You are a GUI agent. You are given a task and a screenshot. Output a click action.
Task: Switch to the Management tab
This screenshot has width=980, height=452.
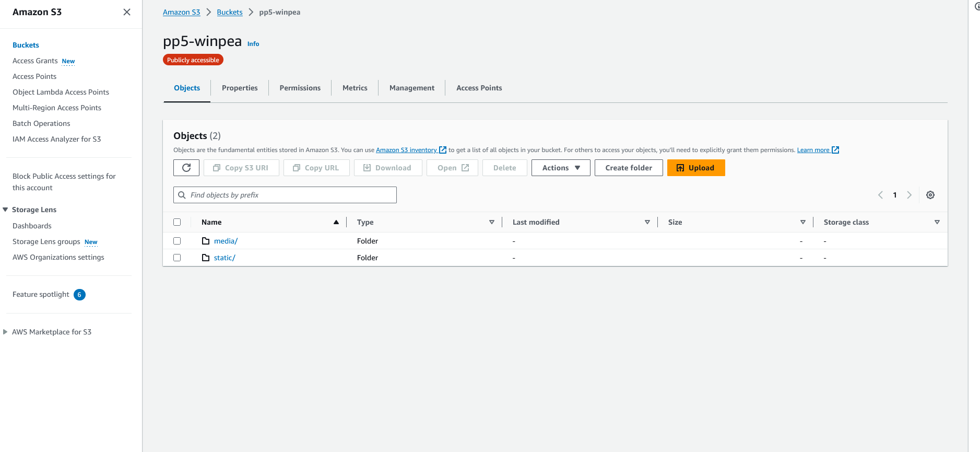click(412, 88)
